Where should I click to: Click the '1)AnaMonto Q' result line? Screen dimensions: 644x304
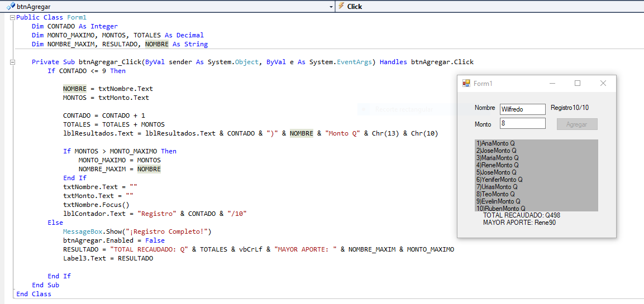495,143
